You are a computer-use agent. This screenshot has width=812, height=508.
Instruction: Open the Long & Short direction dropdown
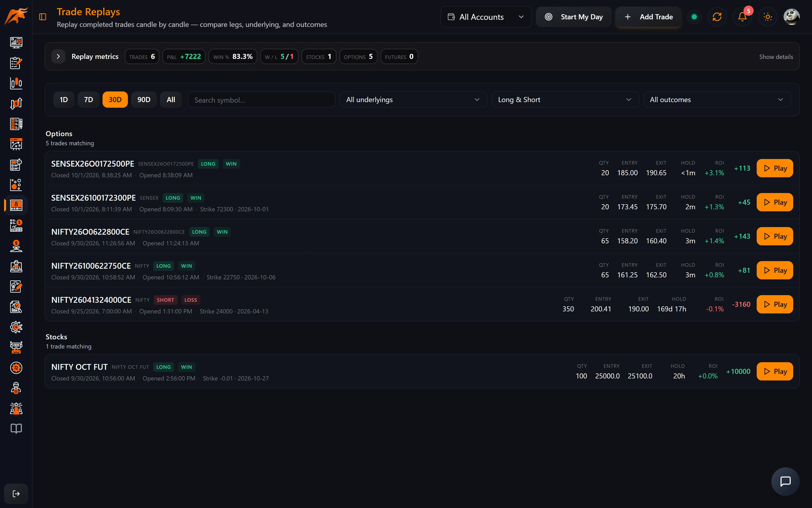pos(565,100)
